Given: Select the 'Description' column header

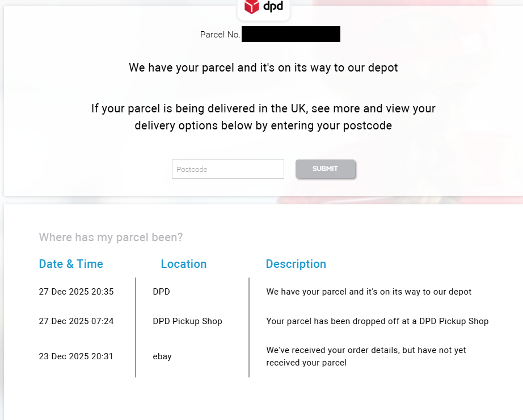Looking at the screenshot, I should pyautogui.click(x=296, y=264).
